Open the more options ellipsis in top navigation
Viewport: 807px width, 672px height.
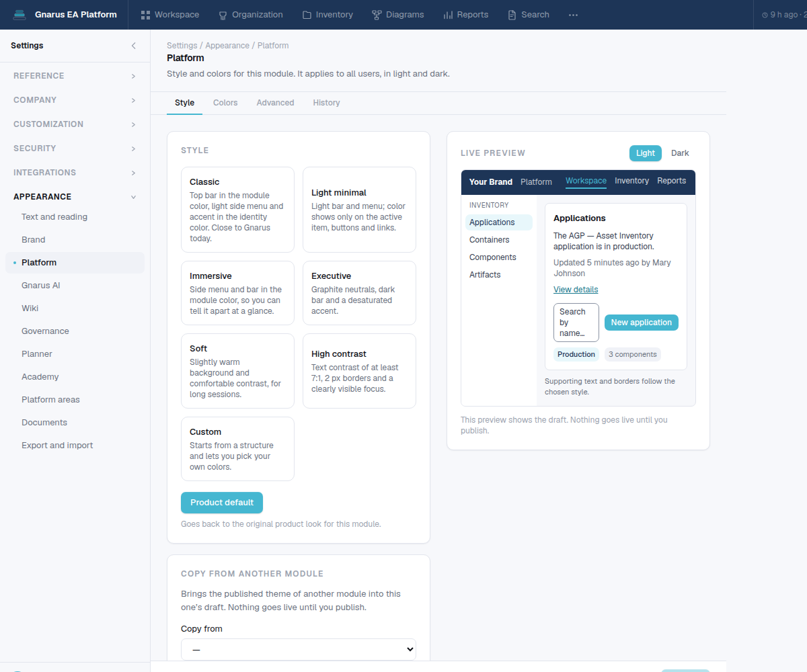point(573,15)
